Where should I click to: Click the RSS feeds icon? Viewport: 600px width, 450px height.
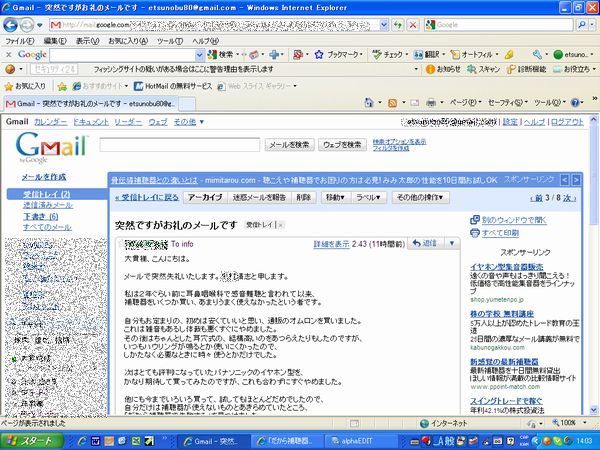click(392, 103)
